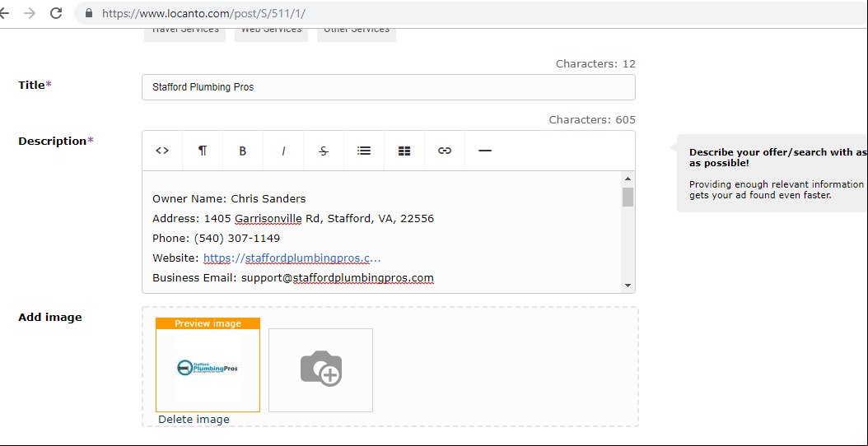Insert a hyperlink in the description
Screen dimensions: 868x446
(445, 151)
